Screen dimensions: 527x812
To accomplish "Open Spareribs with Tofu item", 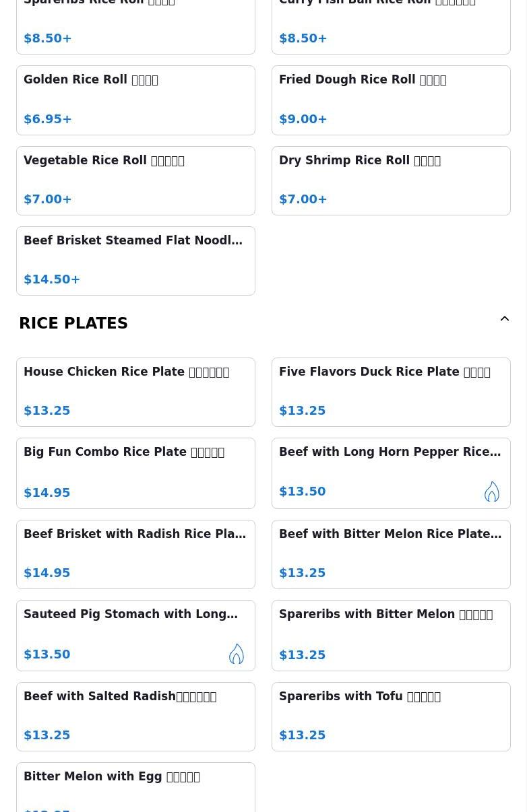I will click(x=391, y=716).
